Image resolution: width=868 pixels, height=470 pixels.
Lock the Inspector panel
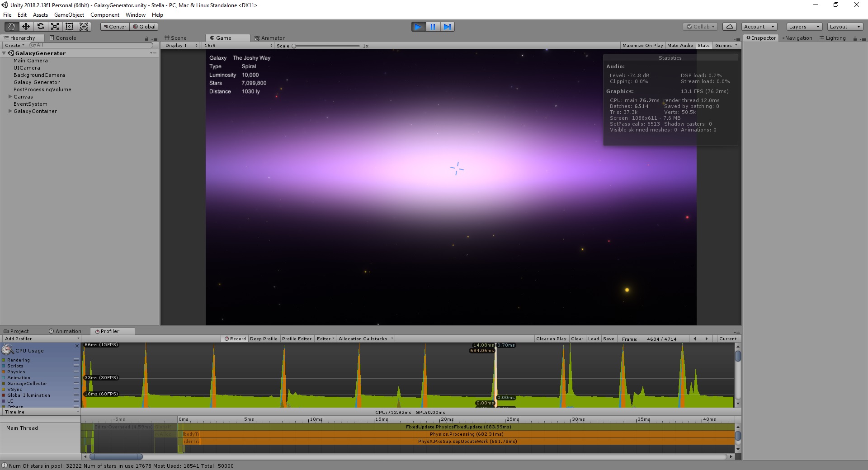coord(855,38)
